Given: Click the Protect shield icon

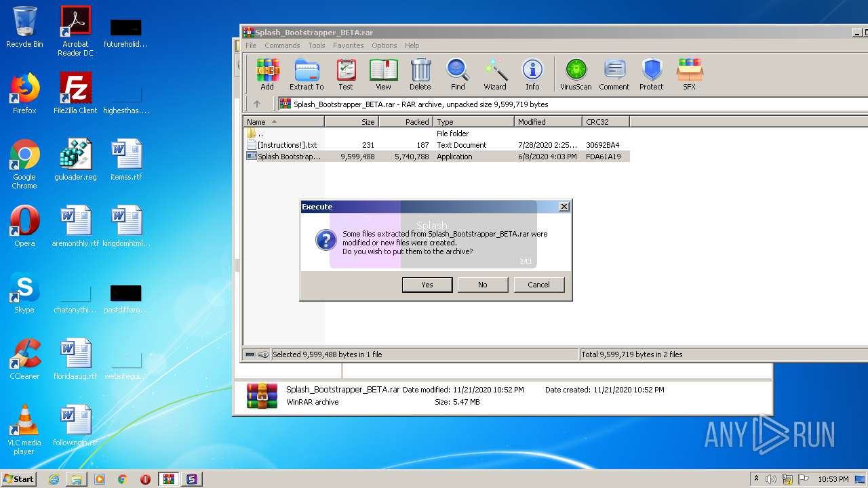Looking at the screenshot, I should (x=652, y=75).
